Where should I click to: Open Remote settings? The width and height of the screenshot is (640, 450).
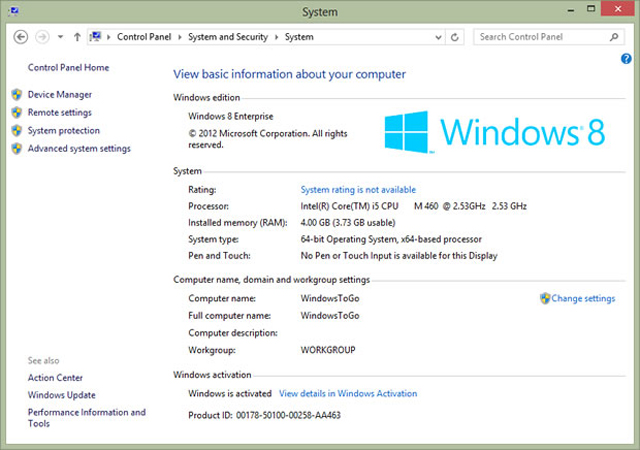(60, 113)
